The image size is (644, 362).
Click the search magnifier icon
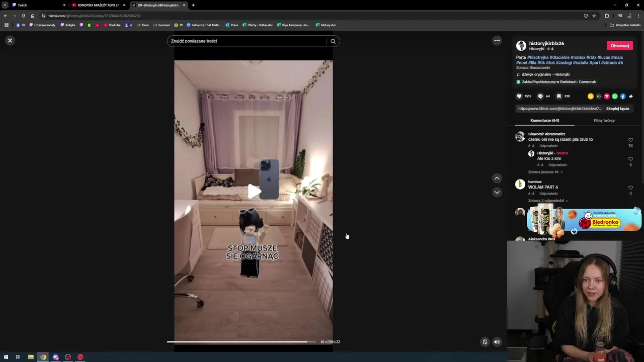point(333,41)
